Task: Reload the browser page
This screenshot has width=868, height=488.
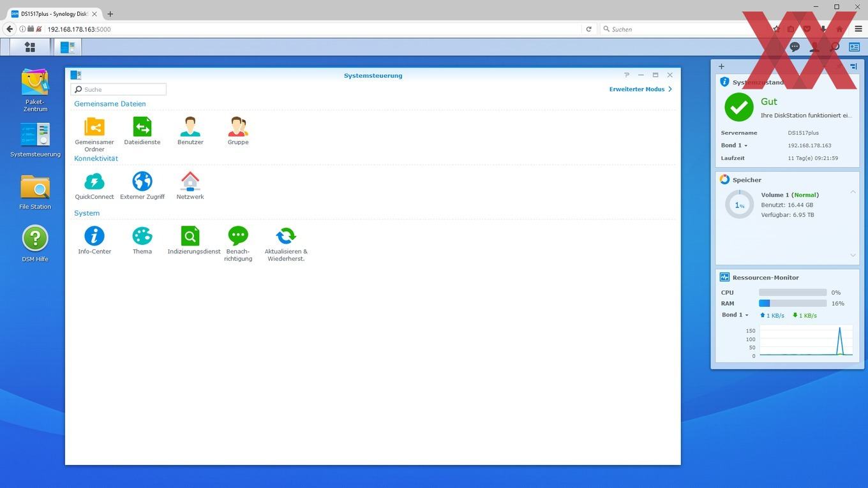Action: pyautogui.click(x=588, y=29)
